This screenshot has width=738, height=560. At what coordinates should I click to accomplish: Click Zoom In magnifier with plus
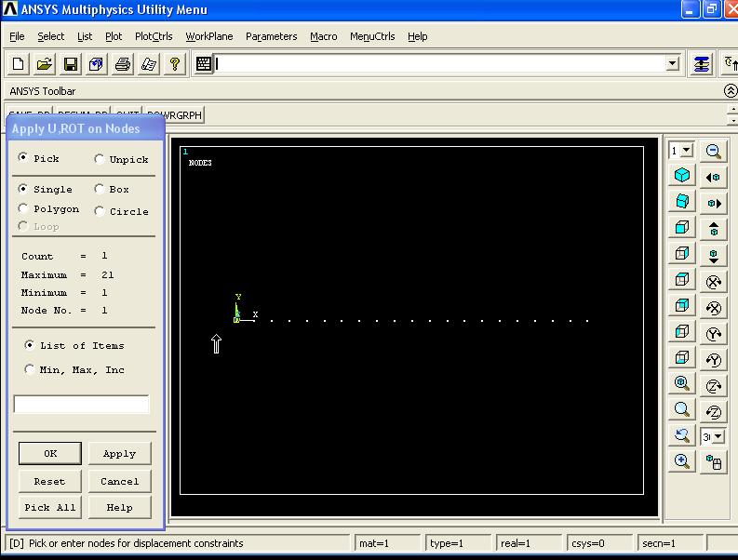pyautogui.click(x=682, y=461)
